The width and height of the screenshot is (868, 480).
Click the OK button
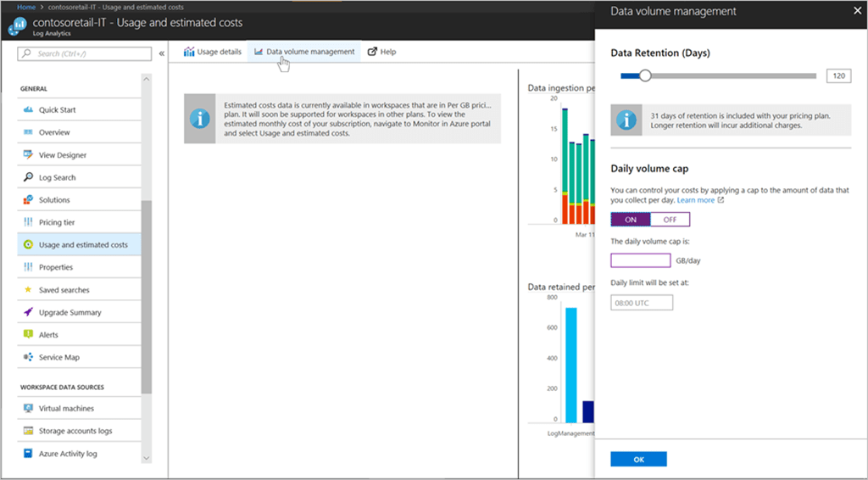tap(638, 460)
